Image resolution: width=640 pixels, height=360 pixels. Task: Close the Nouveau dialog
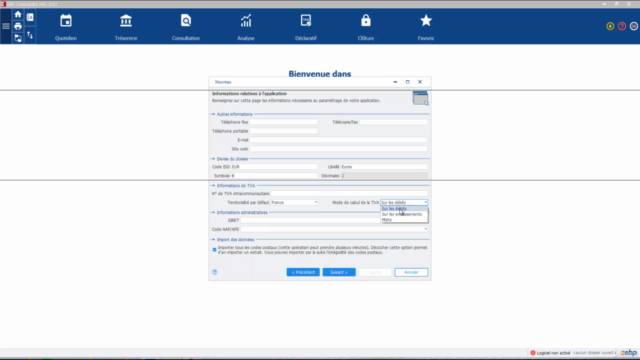pos(420,82)
